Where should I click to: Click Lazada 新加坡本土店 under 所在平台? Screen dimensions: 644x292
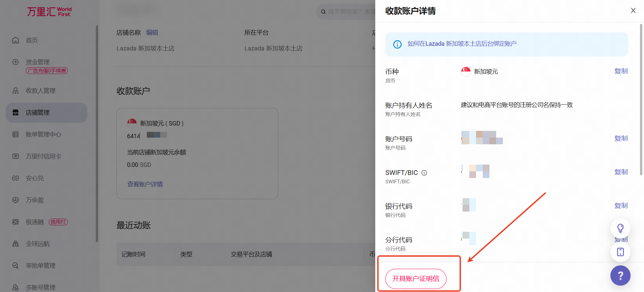273,48
